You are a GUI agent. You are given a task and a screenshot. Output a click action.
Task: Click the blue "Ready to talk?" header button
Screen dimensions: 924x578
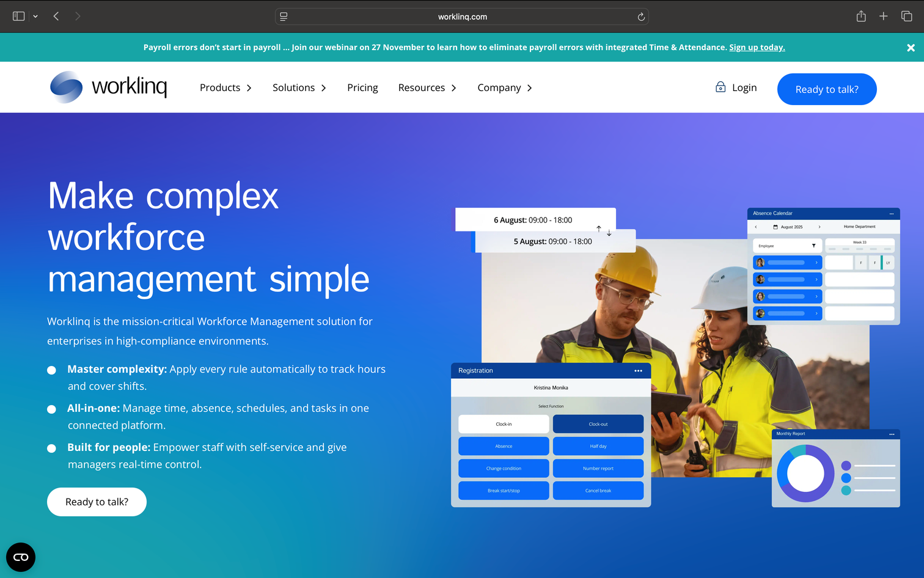[827, 89]
